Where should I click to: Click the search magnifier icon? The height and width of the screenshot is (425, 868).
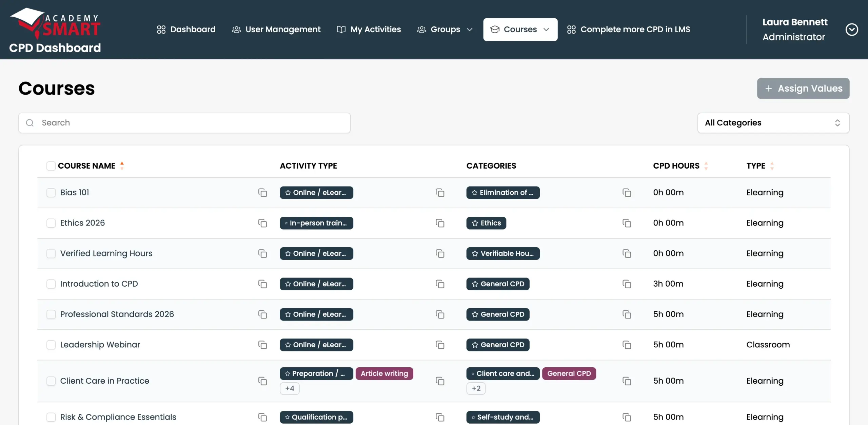pyautogui.click(x=30, y=123)
